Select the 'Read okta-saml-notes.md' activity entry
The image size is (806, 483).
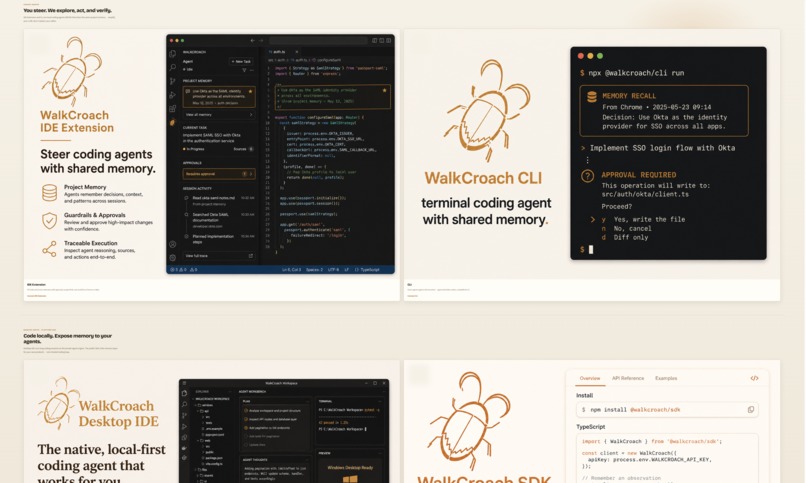[219, 200]
